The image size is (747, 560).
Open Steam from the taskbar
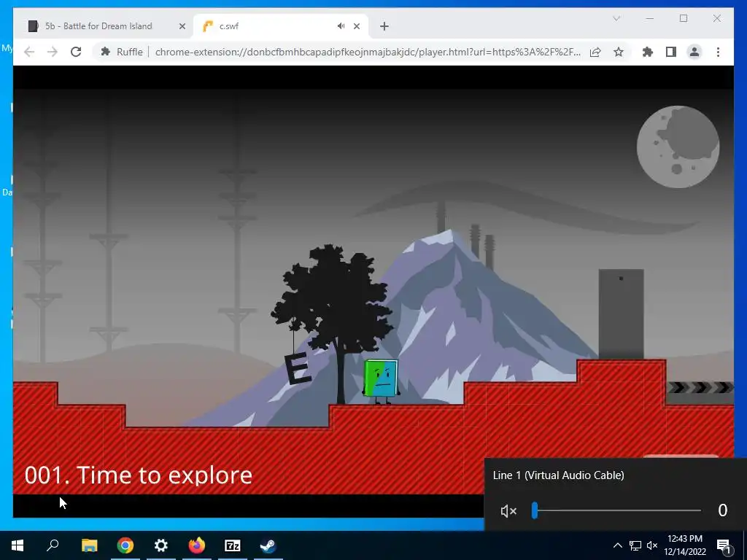(x=268, y=545)
